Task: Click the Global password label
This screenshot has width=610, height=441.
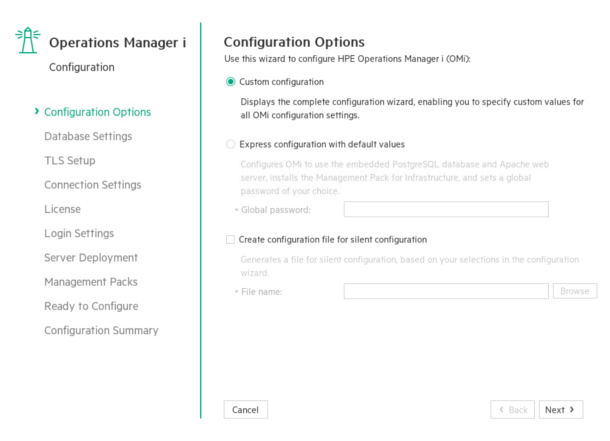Action: [x=276, y=210]
